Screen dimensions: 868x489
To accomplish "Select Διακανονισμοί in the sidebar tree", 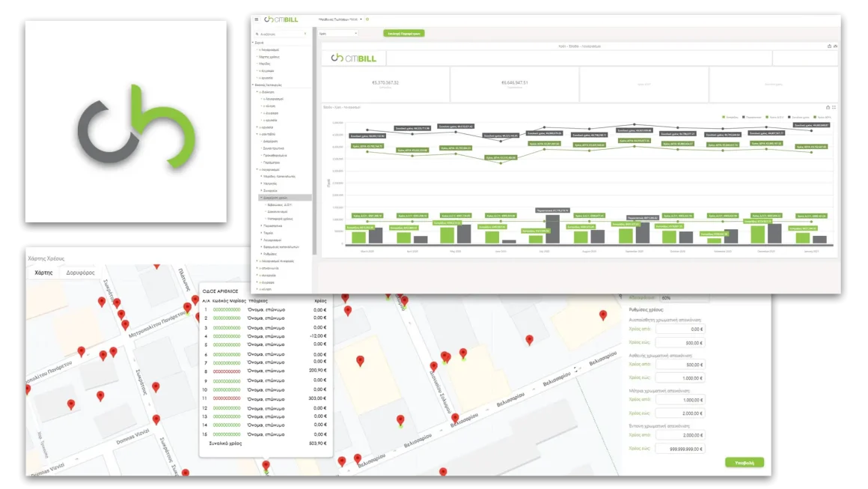I will 278,211.
